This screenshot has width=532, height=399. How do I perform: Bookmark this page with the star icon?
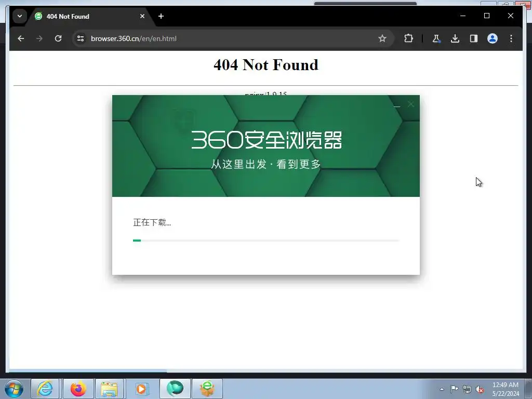pos(382,38)
